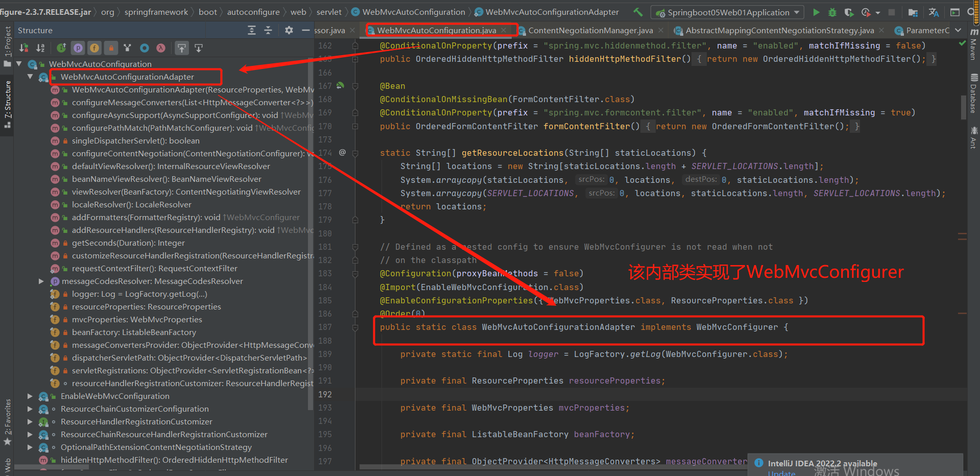Open the 2: Favorites tool window tab
Screen dimensions: 980x476
(x=7, y=422)
